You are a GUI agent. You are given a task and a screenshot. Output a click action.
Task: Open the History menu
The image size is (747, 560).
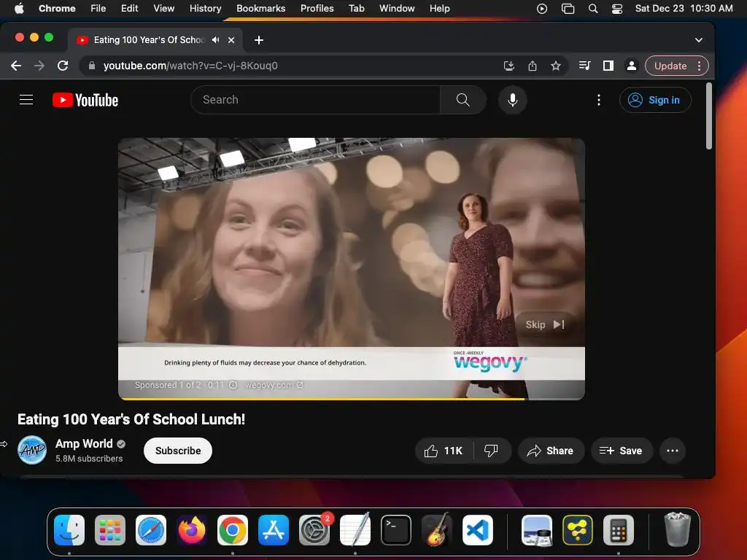coord(205,8)
